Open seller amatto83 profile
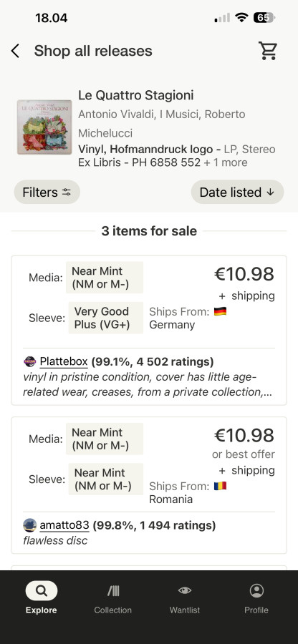Screen dimensions: 298x644 coord(64,525)
